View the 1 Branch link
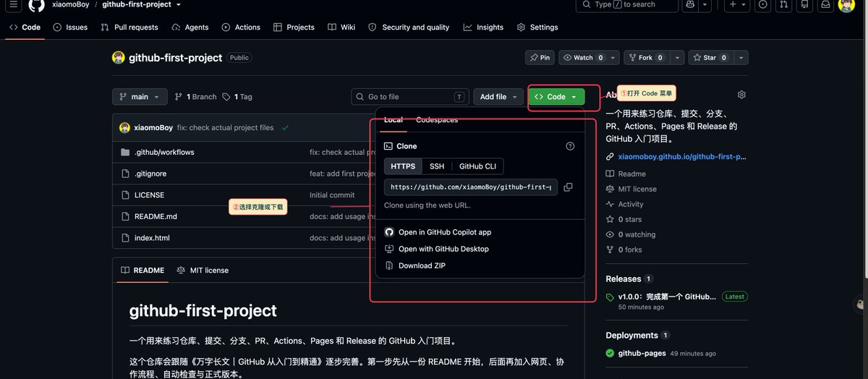This screenshot has width=868, height=379. point(195,97)
